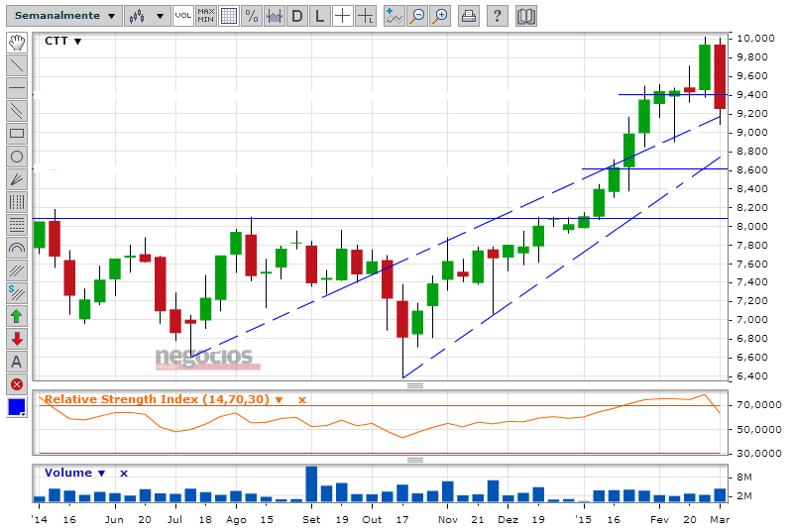This screenshot has width=791, height=532.
Task: Select the rectangle drawing tool
Action: tap(17, 134)
